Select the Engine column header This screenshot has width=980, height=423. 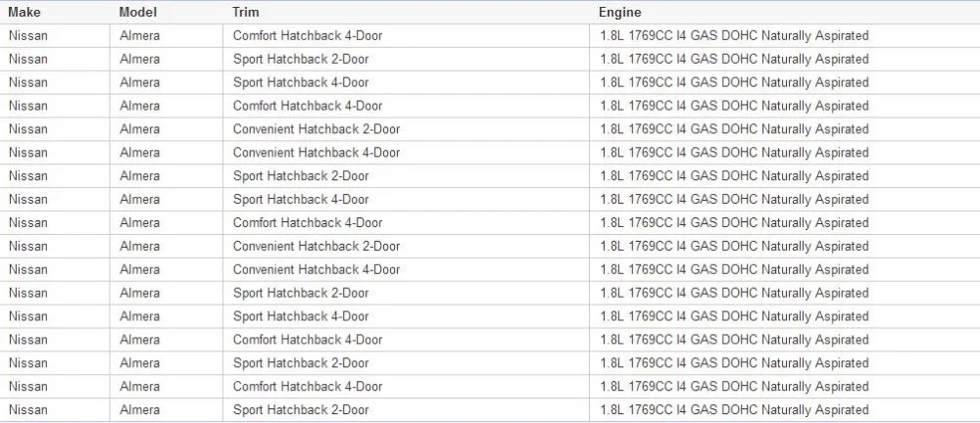pos(619,12)
